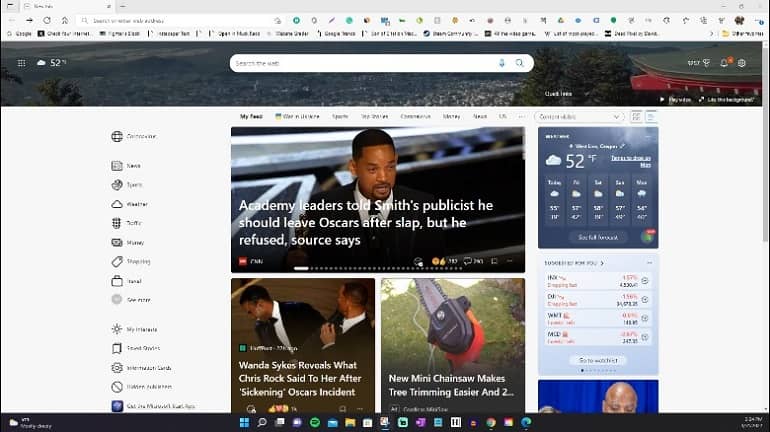Click the magnifier icon in web search box
Viewport: 770px width, 432px height.
520,63
